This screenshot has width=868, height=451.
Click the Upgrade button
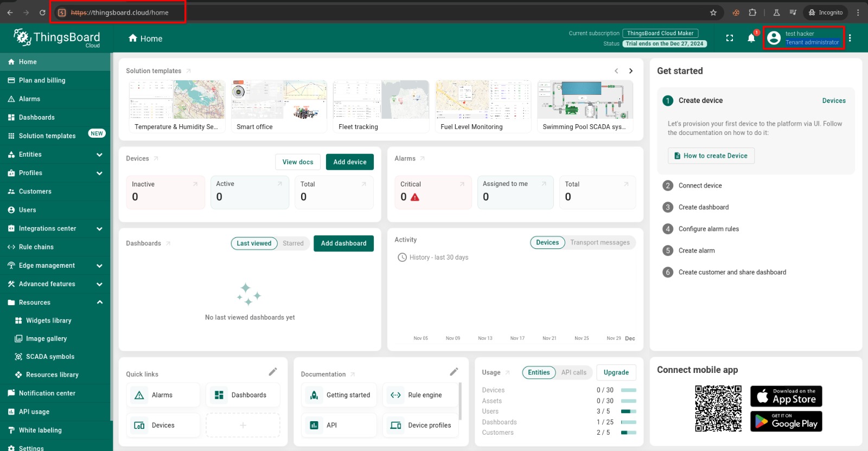[616, 372]
